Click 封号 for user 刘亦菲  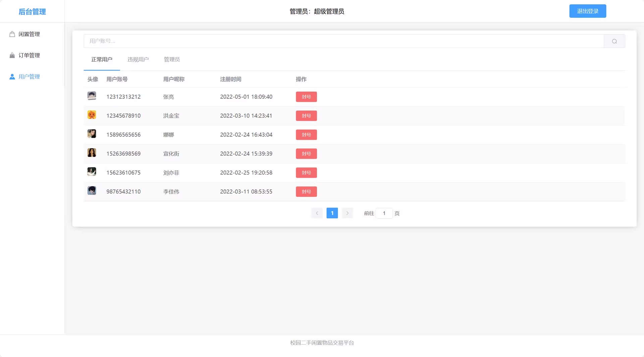pyautogui.click(x=306, y=173)
